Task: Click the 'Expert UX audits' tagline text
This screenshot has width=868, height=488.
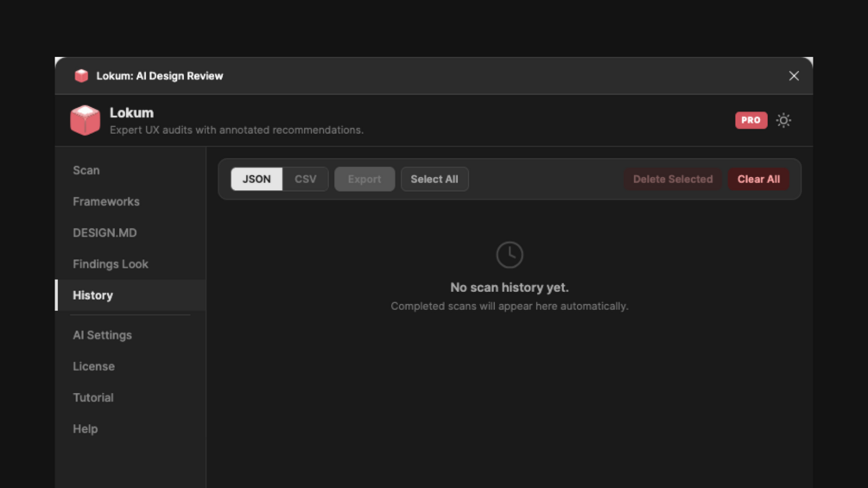Action: 237,130
